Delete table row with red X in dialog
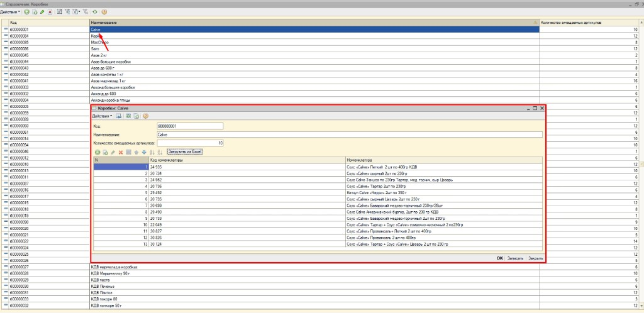 [121, 152]
